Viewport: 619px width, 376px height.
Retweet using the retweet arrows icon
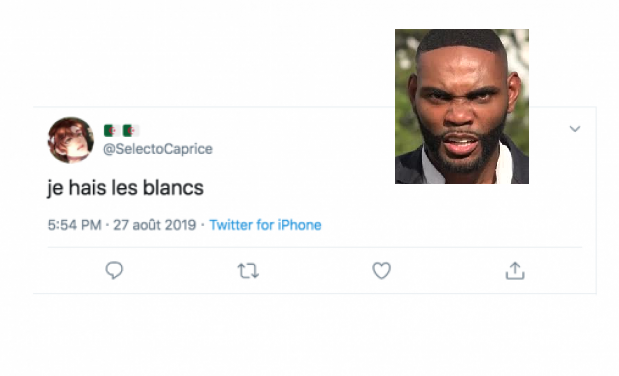point(248,271)
